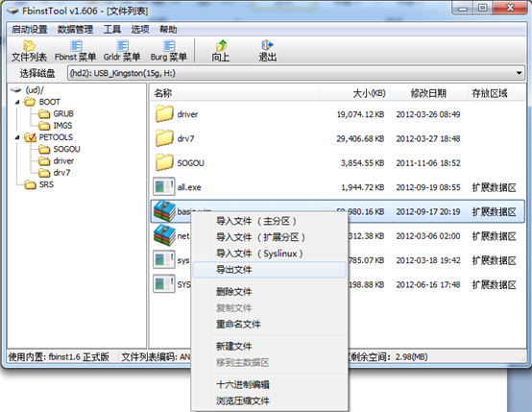532x412 pixels.
Task: Open the 数据管理 menu
Action: pos(75,30)
